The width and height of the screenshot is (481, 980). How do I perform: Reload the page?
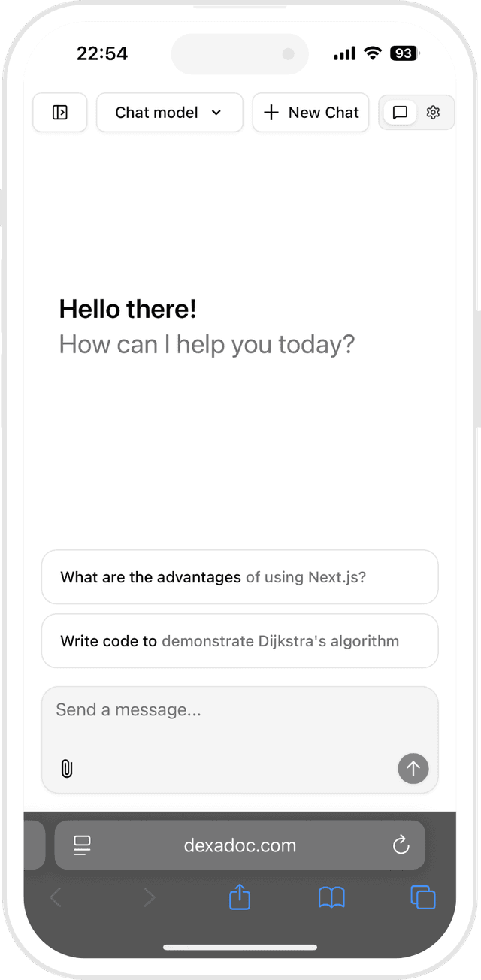[401, 845]
